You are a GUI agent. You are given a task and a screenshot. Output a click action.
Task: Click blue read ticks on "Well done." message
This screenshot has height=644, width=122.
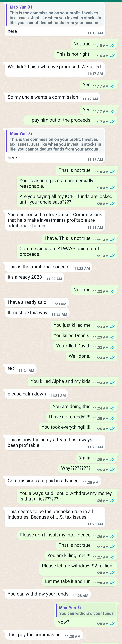tap(112, 358)
